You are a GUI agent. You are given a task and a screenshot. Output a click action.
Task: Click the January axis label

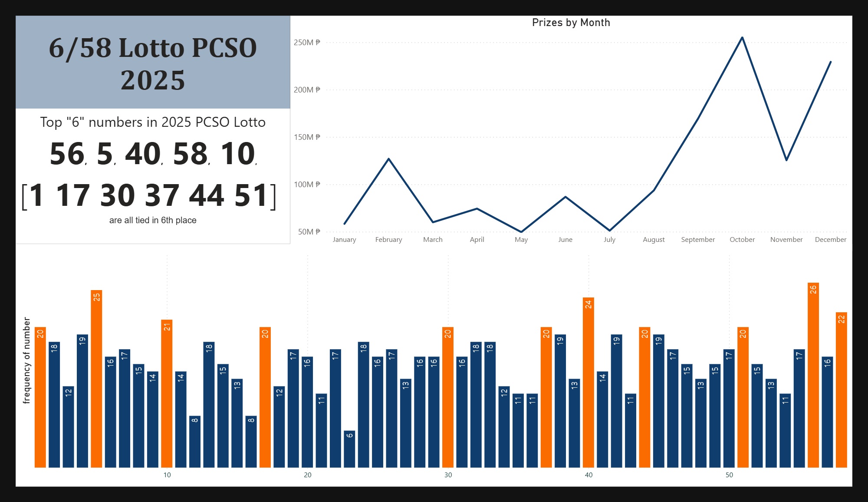tap(344, 240)
